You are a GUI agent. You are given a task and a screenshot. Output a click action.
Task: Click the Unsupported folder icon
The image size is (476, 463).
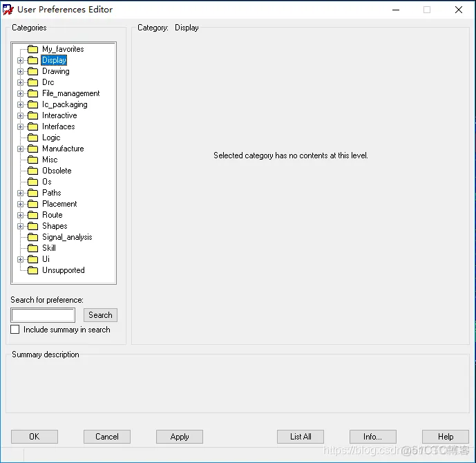[x=32, y=270]
